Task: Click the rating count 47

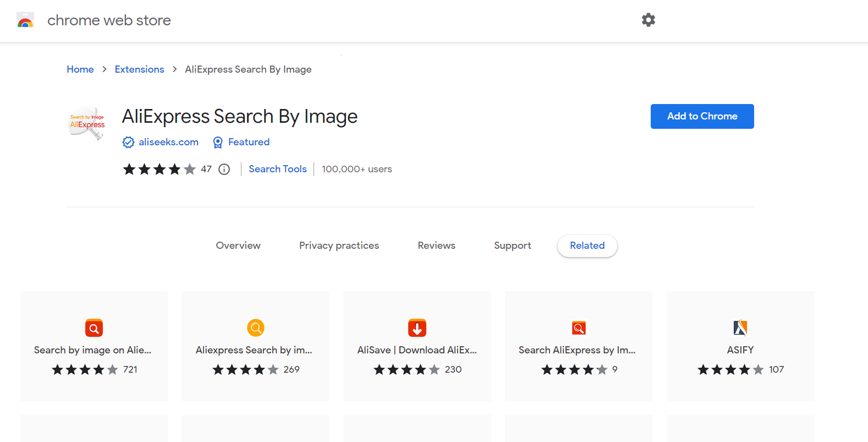Action: [206, 169]
